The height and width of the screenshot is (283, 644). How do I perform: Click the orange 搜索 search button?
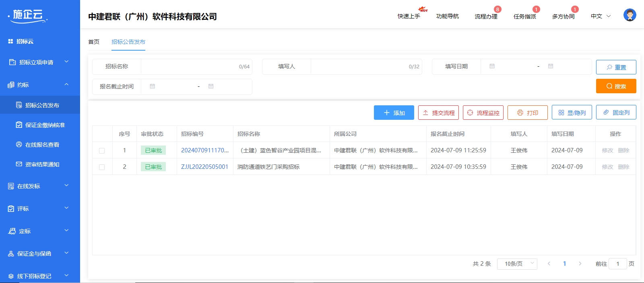coord(616,86)
